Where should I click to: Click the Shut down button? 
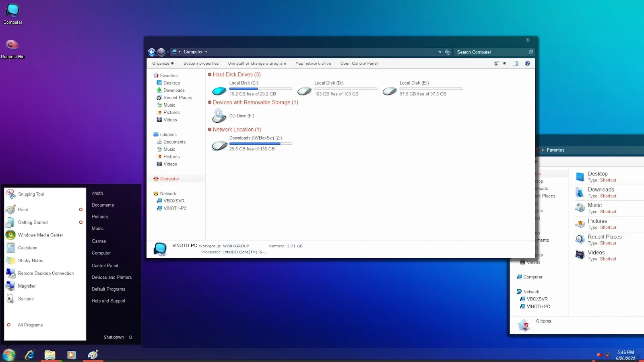(x=114, y=337)
